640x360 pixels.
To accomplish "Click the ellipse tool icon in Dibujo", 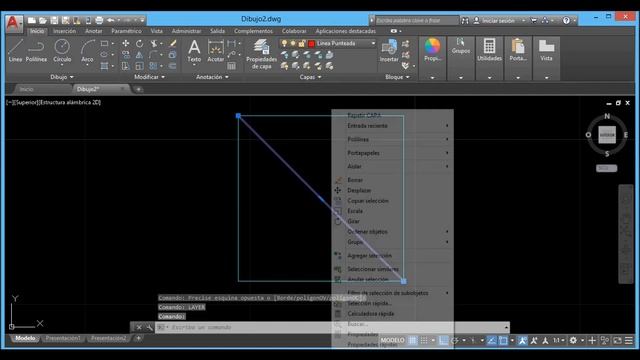I will 104,54.
